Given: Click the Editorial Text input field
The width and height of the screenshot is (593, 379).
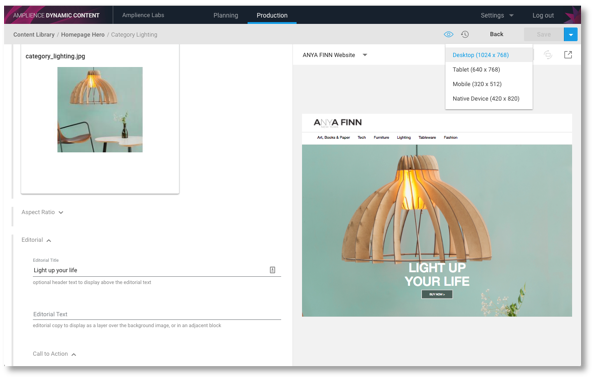Looking at the screenshot, I should [x=157, y=314].
